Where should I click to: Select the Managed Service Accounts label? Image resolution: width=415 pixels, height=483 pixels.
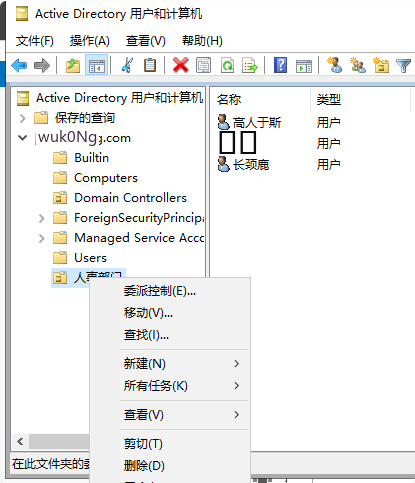139,238
